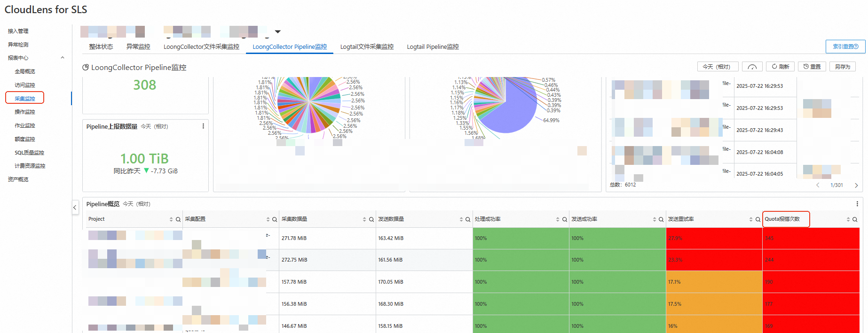The width and height of the screenshot is (868, 333).
Task: Open 作业监控 in the sidebar
Action: [25, 125]
